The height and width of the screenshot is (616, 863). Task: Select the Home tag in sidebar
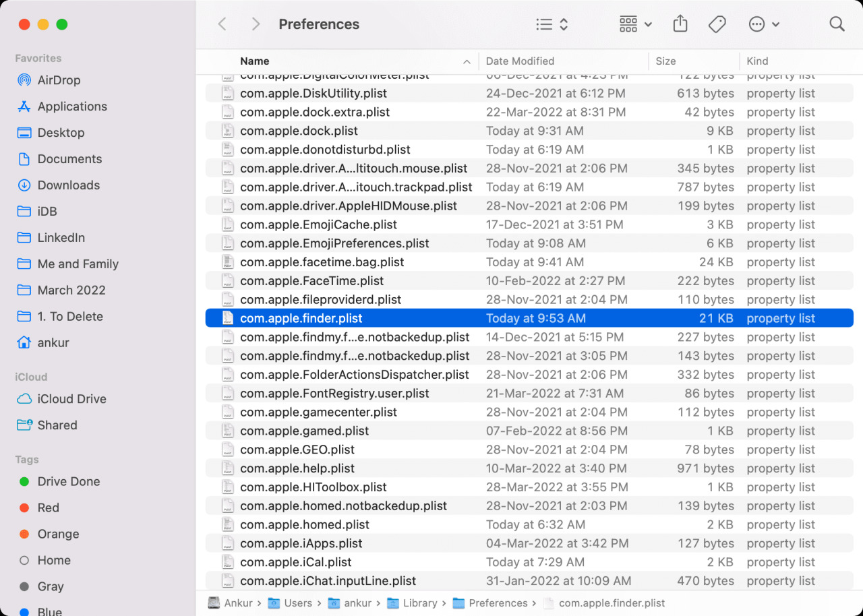[x=44, y=561]
